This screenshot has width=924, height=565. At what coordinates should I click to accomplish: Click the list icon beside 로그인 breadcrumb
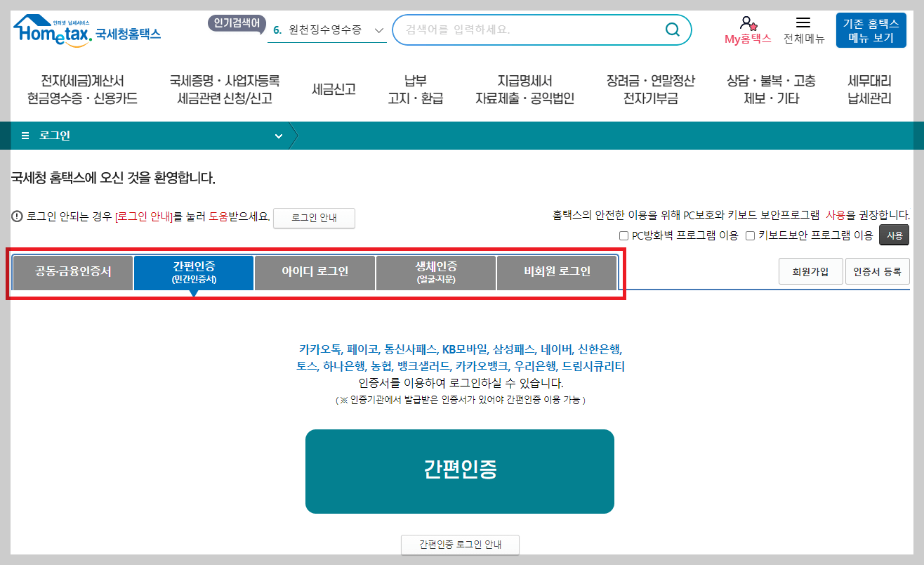[x=24, y=135]
